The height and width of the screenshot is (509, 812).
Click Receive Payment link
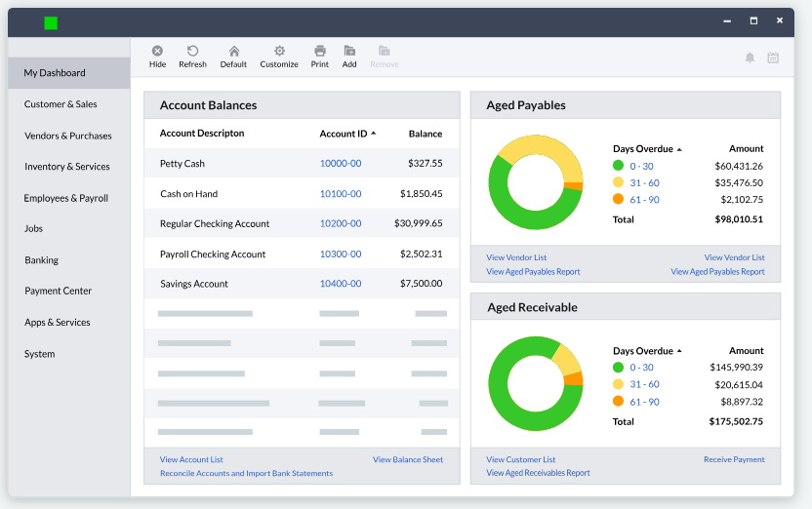pos(734,459)
